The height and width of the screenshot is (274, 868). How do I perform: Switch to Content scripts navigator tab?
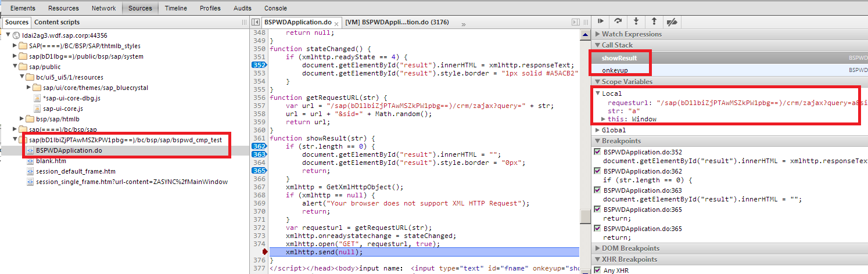coord(57,22)
